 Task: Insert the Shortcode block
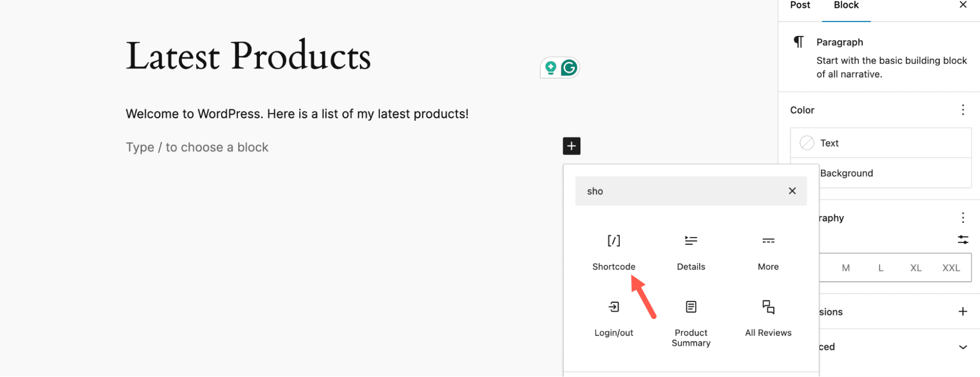click(614, 253)
